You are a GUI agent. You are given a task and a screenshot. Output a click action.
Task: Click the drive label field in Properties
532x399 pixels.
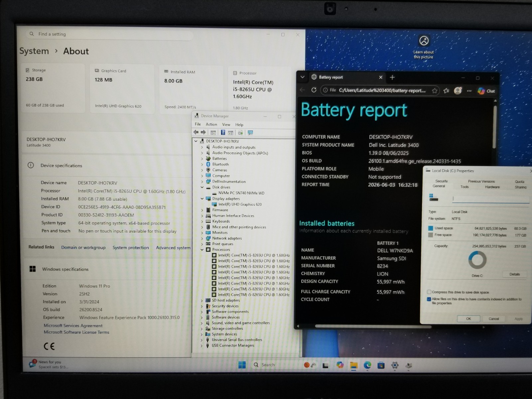coord(491,199)
